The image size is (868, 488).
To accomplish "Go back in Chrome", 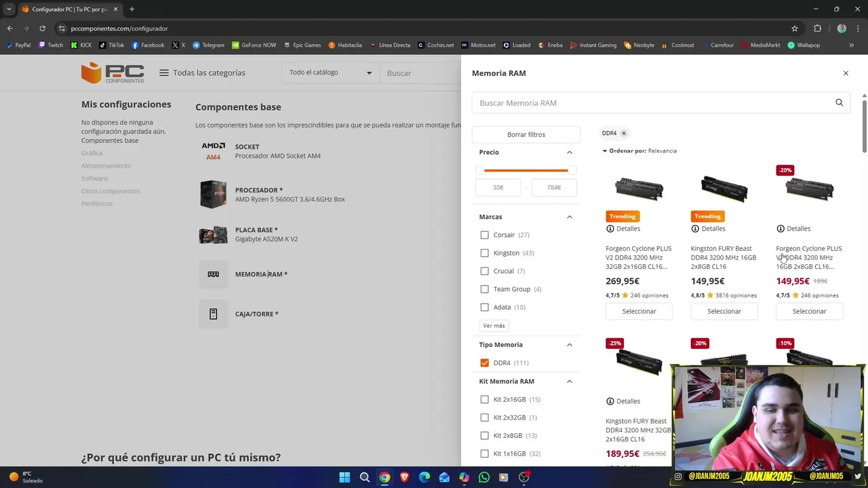I will (x=9, y=28).
